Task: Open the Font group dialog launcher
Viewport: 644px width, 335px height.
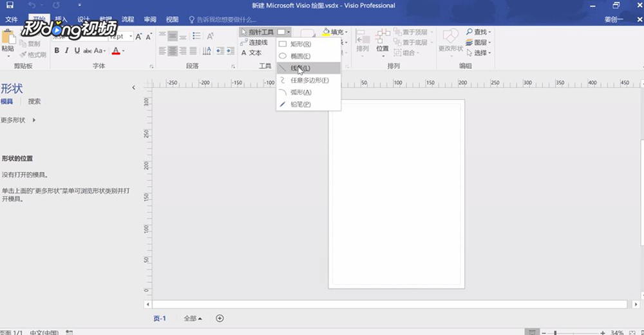Action: click(x=151, y=66)
